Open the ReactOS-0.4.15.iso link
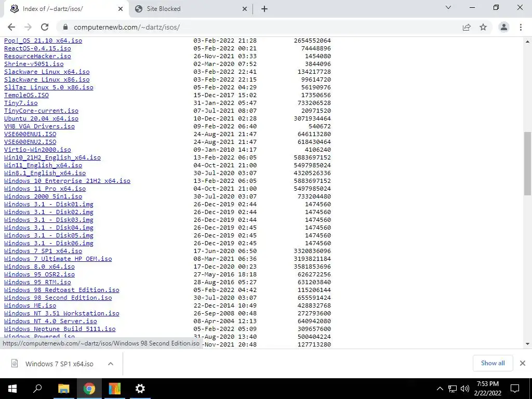Viewport: 532px width, 399px height. 37,48
